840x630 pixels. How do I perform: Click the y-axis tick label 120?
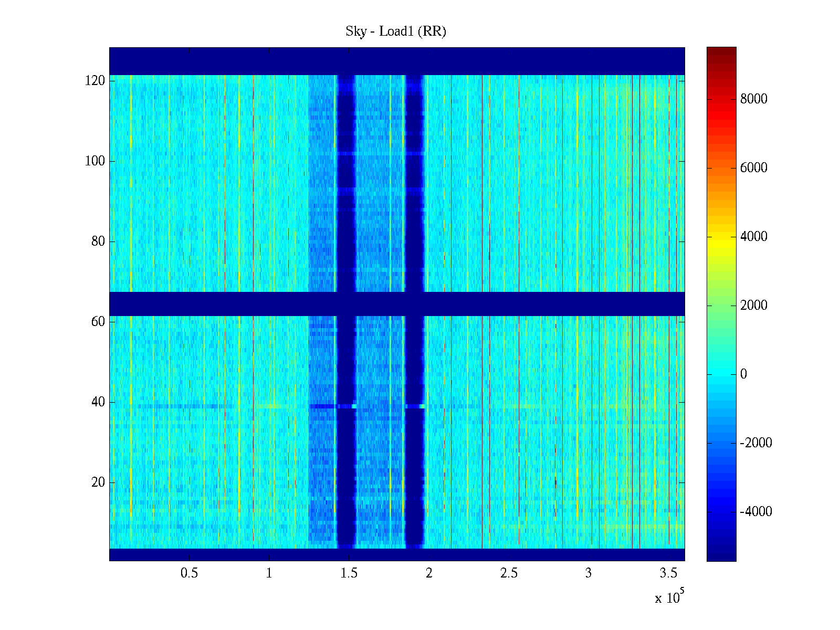95,81
